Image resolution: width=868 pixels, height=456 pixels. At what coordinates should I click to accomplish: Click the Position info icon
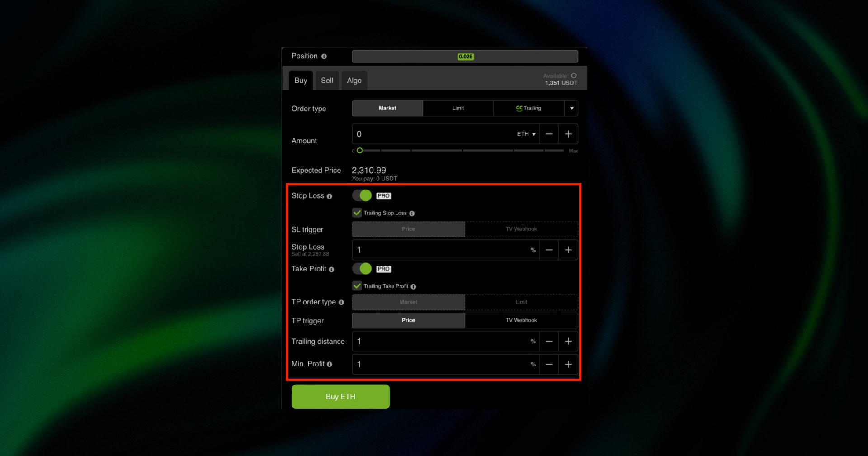(x=324, y=57)
